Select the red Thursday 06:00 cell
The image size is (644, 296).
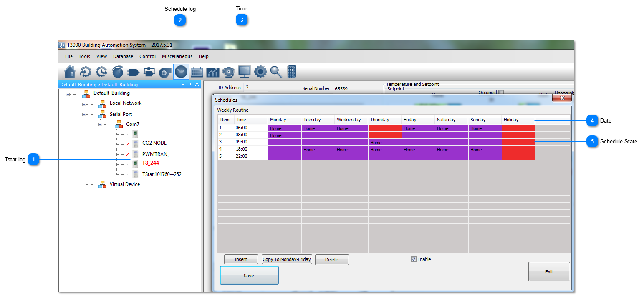click(385, 128)
